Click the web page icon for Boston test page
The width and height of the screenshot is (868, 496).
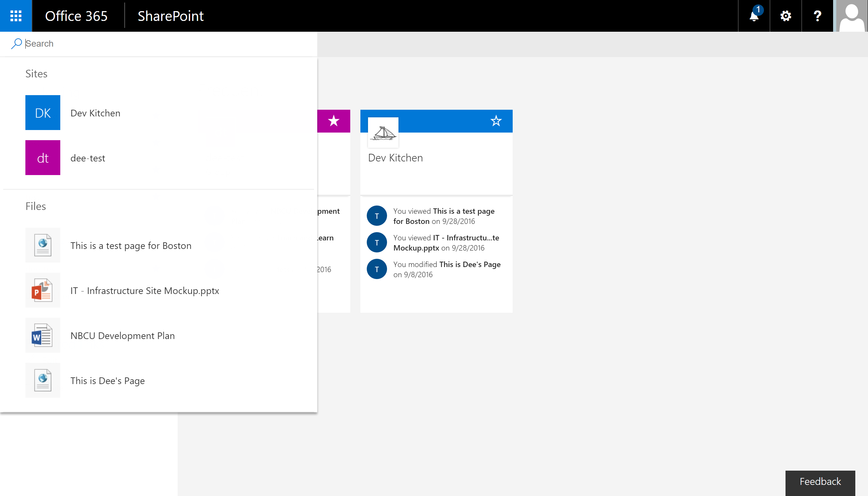(x=43, y=245)
